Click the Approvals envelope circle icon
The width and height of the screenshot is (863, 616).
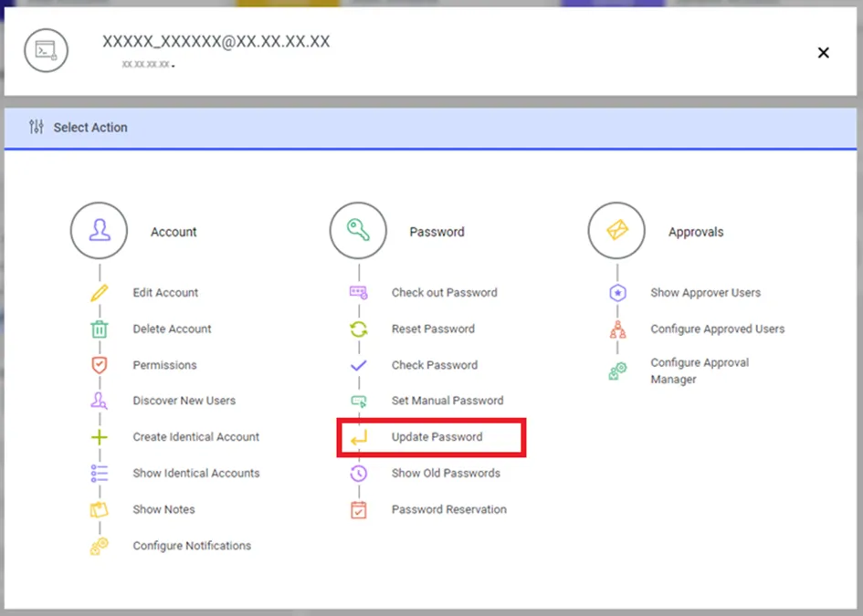[616, 231]
